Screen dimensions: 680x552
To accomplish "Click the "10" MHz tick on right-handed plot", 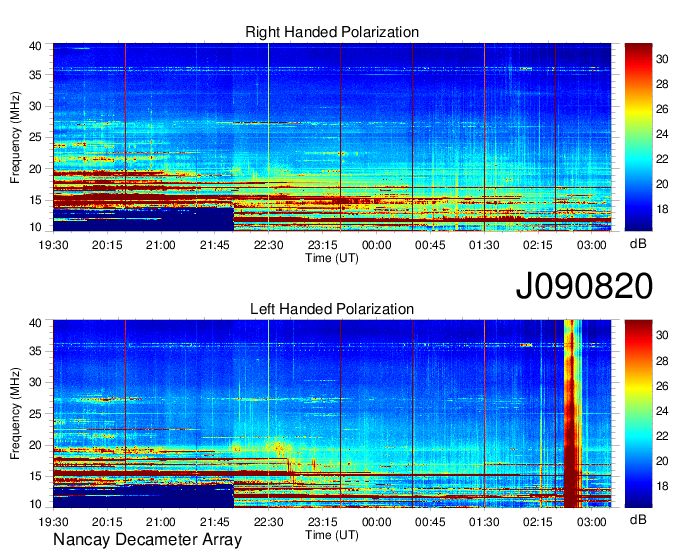I will [35, 227].
